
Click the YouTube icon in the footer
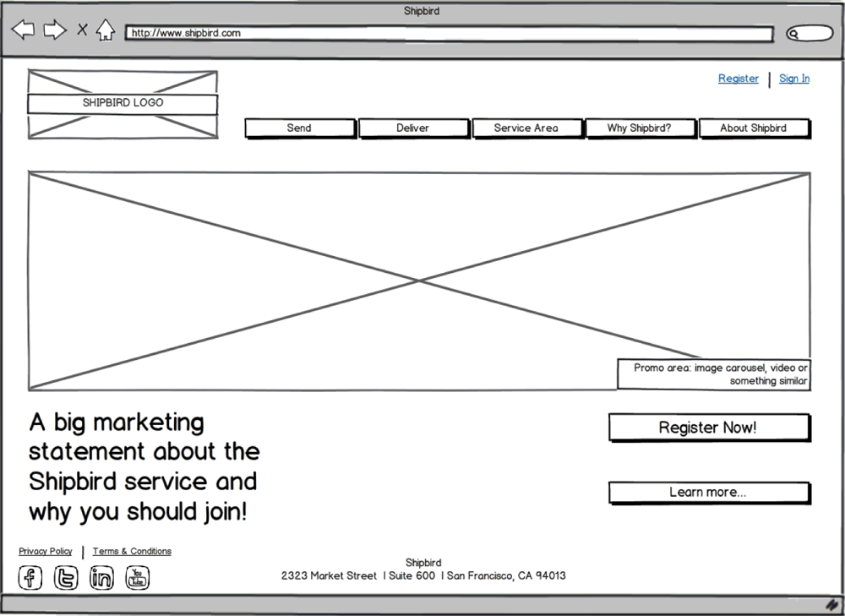(138, 578)
